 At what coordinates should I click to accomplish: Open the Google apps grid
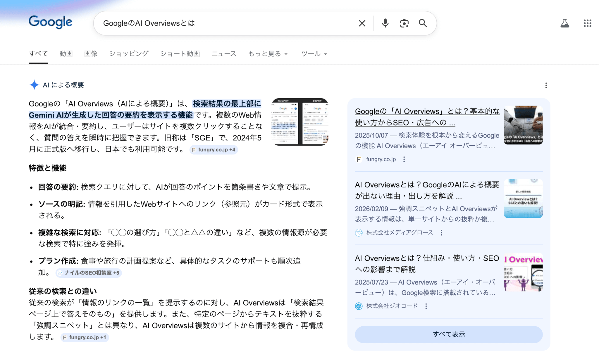[587, 23]
